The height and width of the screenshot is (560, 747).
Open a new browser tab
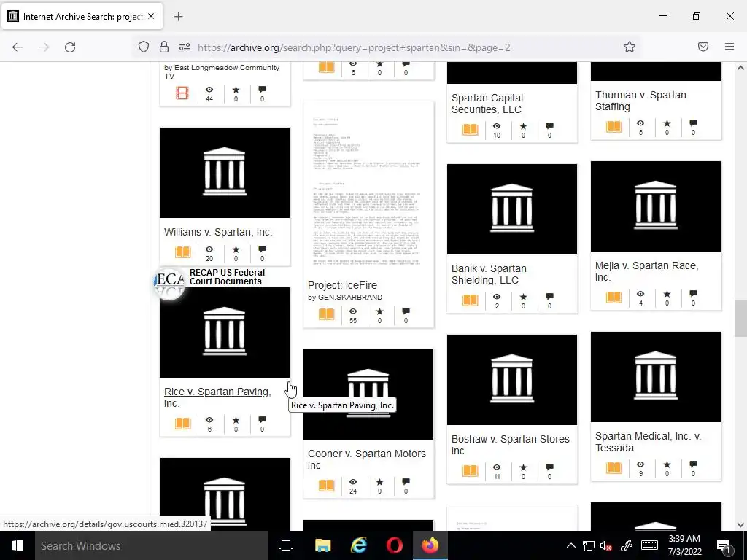click(x=178, y=17)
